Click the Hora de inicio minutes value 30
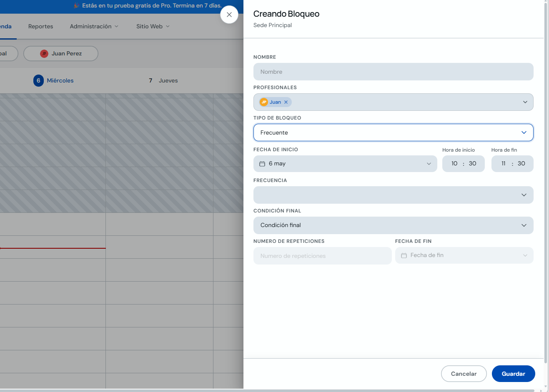 coord(472,164)
